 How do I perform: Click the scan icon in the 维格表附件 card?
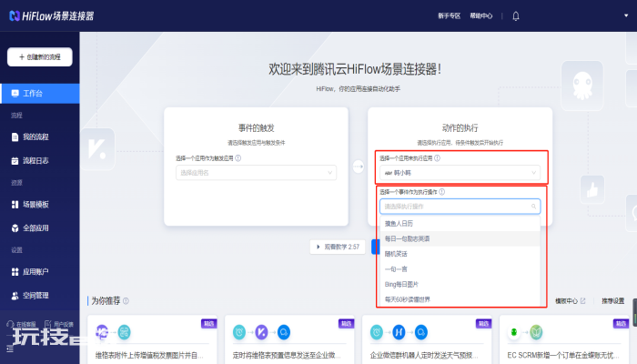click(125, 332)
